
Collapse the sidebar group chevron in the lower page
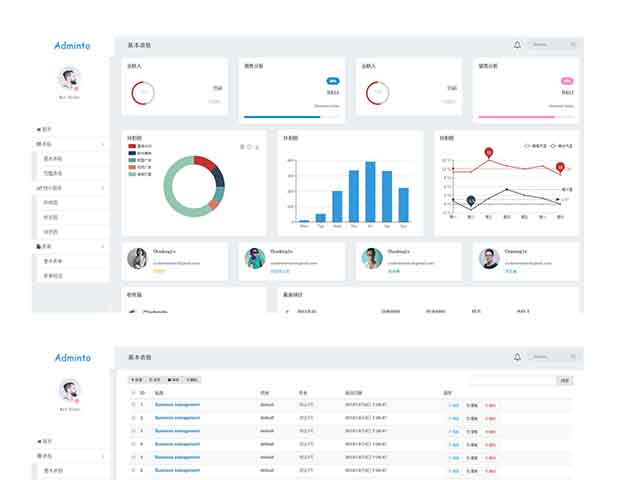tap(102, 456)
